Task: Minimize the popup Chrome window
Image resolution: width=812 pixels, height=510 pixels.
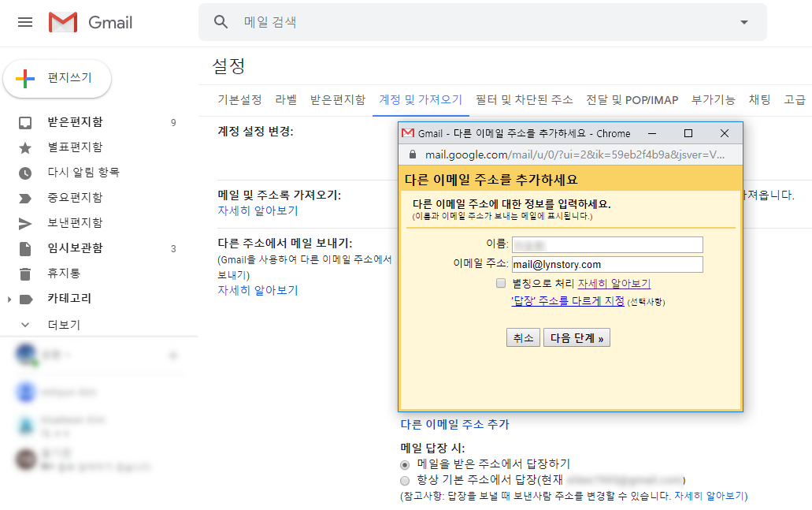Action: coord(652,133)
